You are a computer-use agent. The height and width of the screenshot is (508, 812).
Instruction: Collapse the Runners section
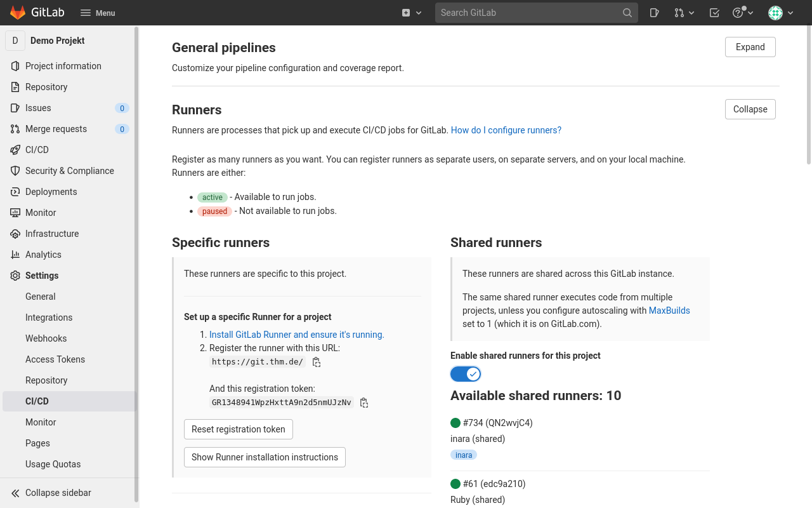pyautogui.click(x=750, y=109)
